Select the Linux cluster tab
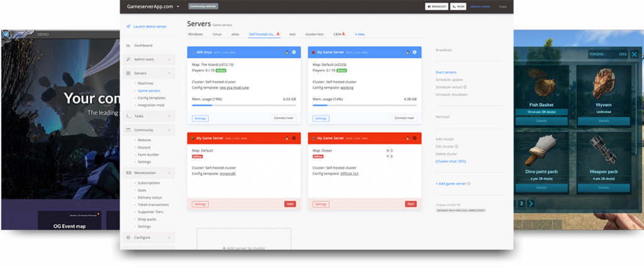This screenshot has width=644, height=267. [x=217, y=33]
